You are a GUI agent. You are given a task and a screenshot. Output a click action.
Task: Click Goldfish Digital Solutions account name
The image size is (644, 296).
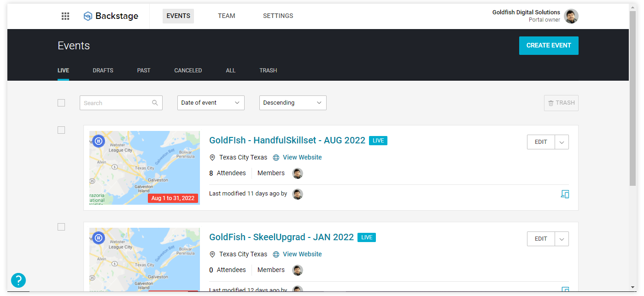tap(526, 12)
